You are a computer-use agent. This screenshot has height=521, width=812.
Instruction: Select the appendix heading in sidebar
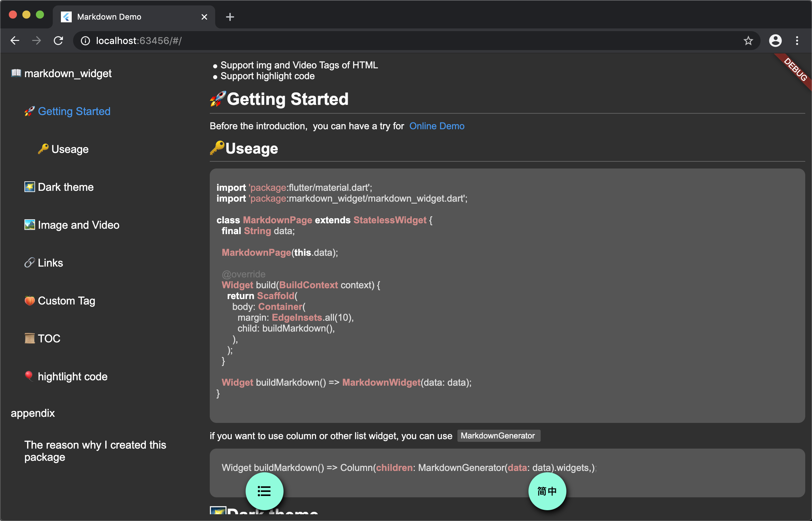(33, 413)
